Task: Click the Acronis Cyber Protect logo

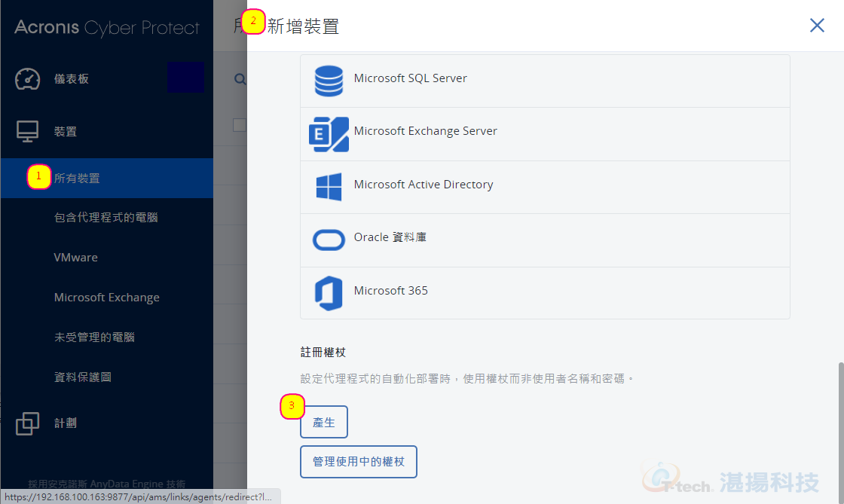Action: point(106,27)
